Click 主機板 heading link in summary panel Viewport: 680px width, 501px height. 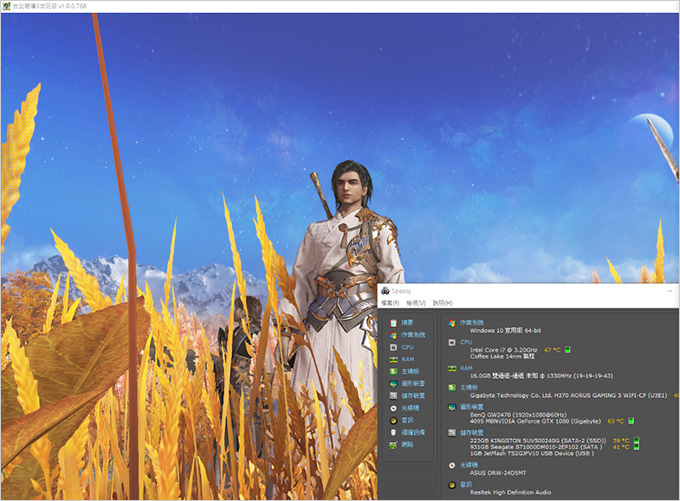point(469,387)
